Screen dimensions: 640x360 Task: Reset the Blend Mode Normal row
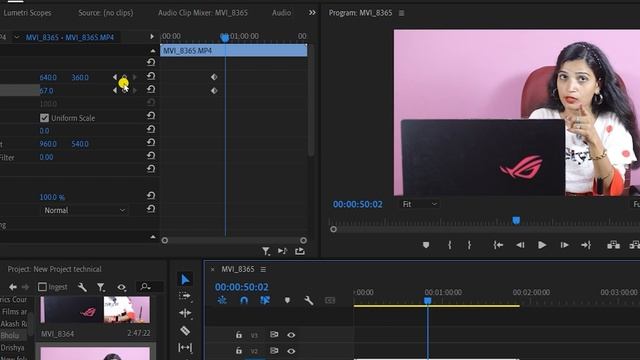pos(151,209)
